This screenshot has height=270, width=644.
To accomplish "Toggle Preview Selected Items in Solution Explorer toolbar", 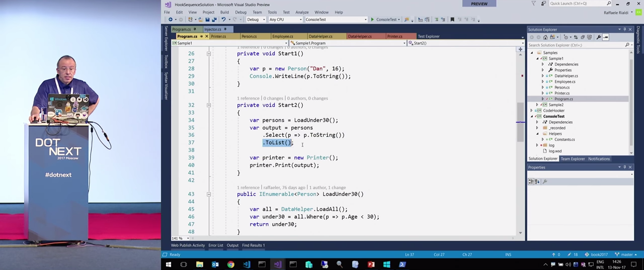I will 606,37.
